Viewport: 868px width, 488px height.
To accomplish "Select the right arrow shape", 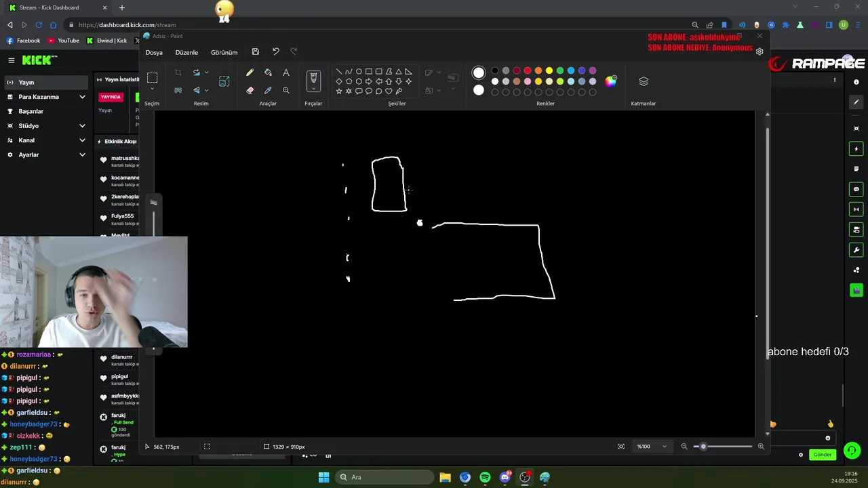I will [369, 81].
